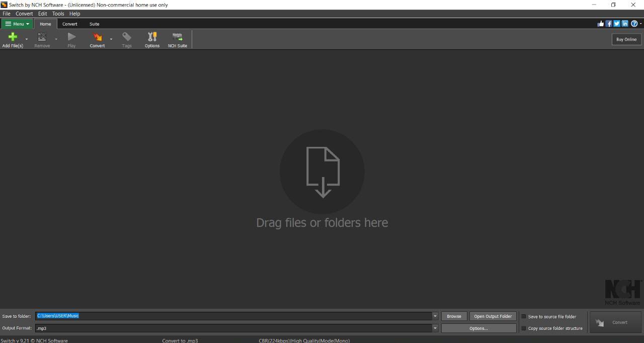The height and width of the screenshot is (343, 644).
Task: Share via the Facebook icon
Action: pyautogui.click(x=609, y=24)
